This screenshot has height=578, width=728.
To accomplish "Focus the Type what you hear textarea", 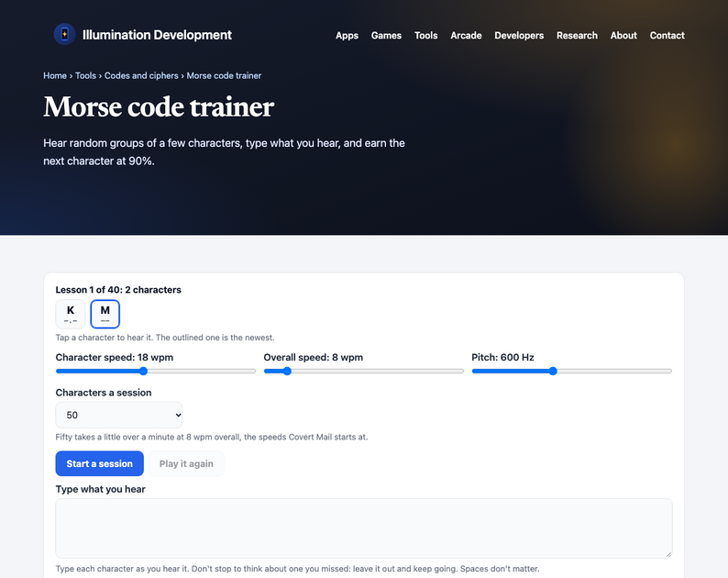I will [x=363, y=528].
